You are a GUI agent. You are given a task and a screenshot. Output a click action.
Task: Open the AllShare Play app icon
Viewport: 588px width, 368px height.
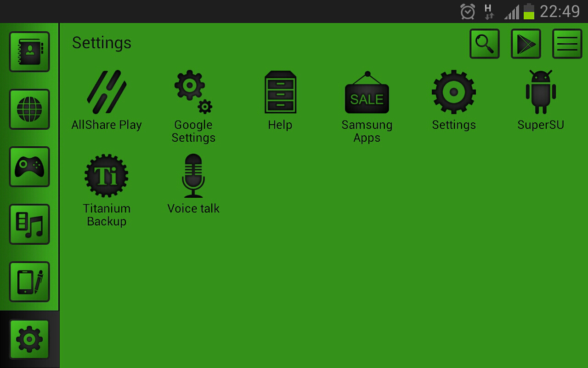pyautogui.click(x=107, y=92)
